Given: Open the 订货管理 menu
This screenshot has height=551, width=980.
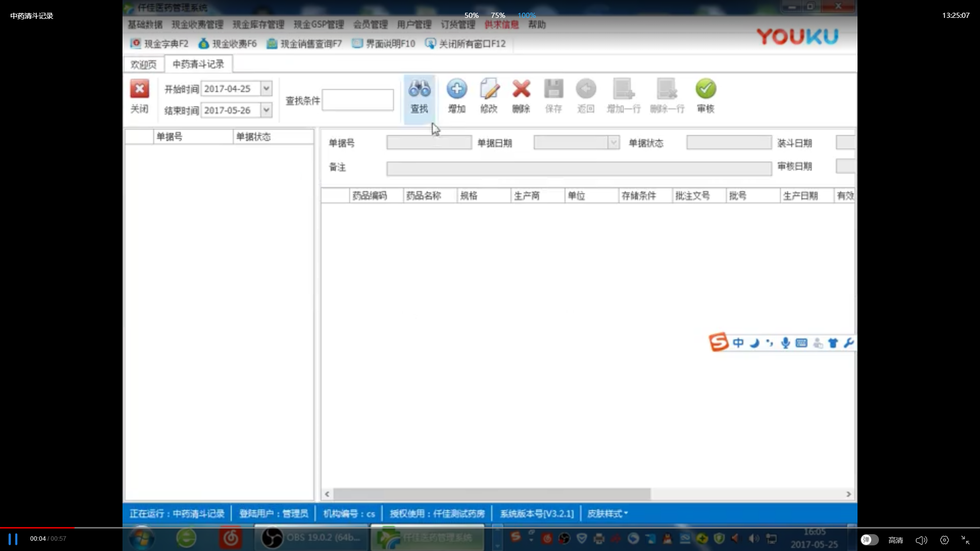Looking at the screenshot, I should click(458, 24).
